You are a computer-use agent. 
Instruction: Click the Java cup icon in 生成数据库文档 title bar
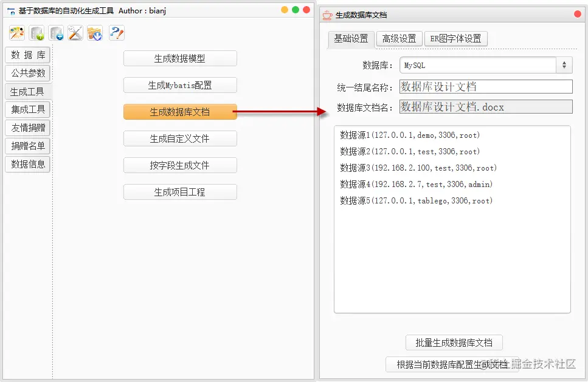(327, 15)
